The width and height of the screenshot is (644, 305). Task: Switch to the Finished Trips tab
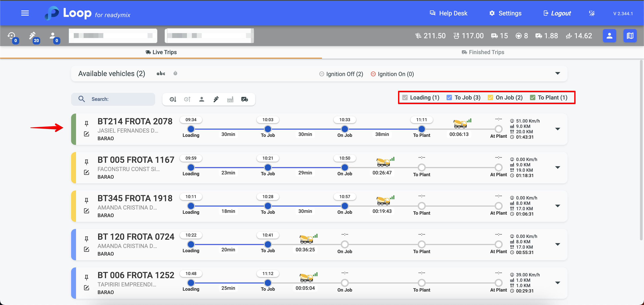point(483,52)
